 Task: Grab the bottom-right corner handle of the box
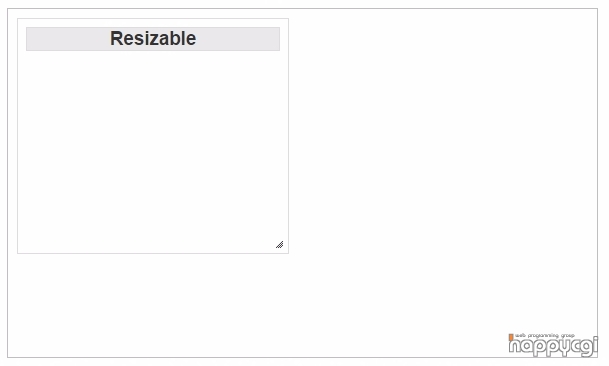click(279, 244)
